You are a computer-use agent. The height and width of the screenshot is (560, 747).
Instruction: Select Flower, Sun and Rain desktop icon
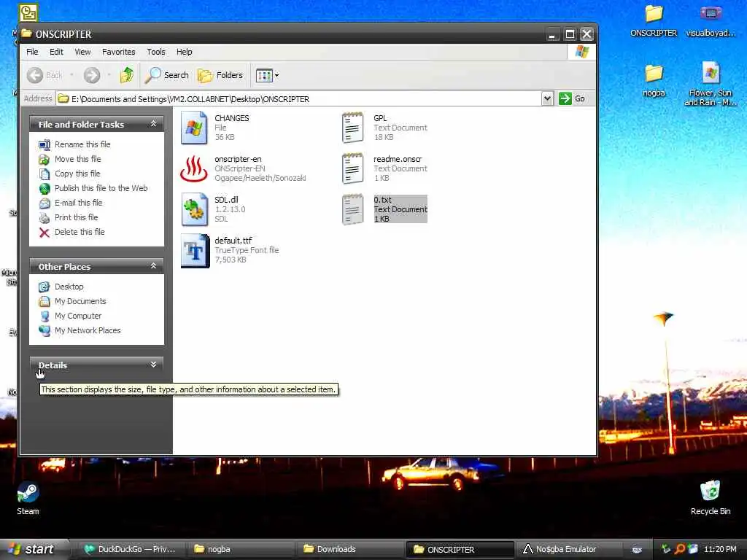coord(711,85)
